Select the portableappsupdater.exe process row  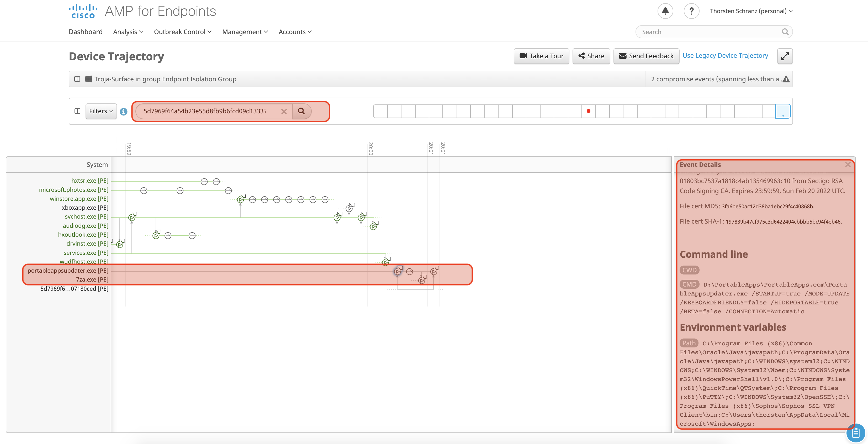[68, 271]
